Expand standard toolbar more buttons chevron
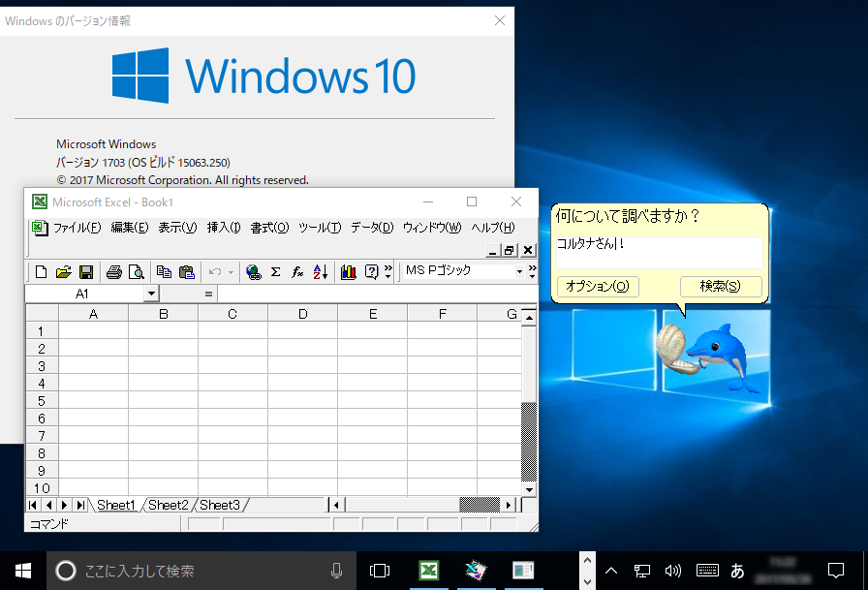The width and height of the screenshot is (868, 590). 388,271
